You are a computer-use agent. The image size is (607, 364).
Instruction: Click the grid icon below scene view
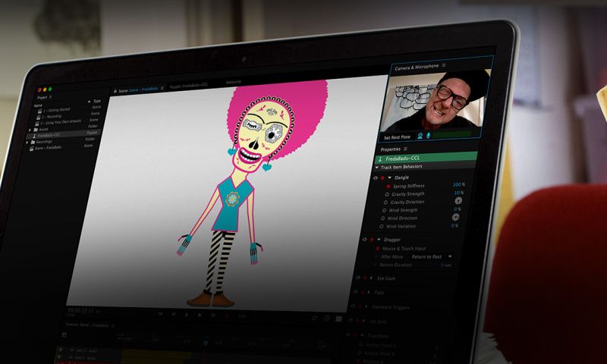point(338,318)
